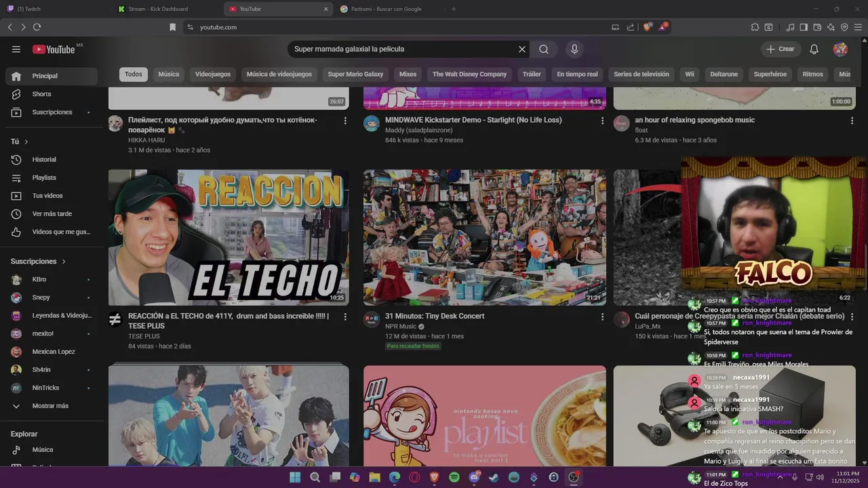Expand Mostrar más subscriptions
Image resolution: width=868 pixels, height=488 pixels.
pos(49,406)
